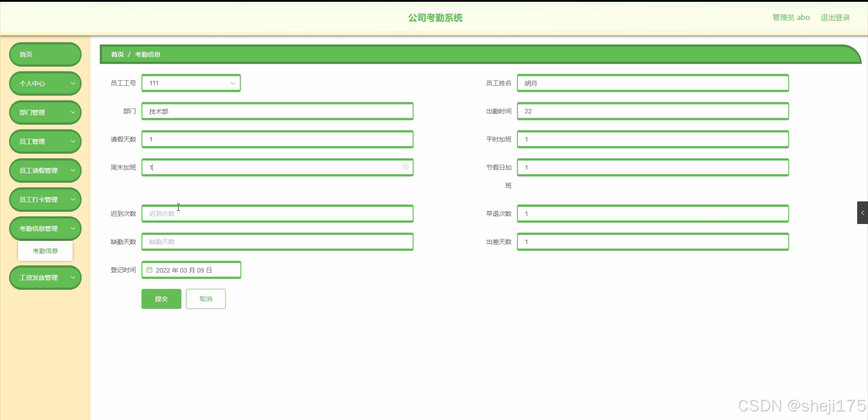Go to 首页 in the sidebar
Viewport: 868px width, 420px height.
(45, 54)
